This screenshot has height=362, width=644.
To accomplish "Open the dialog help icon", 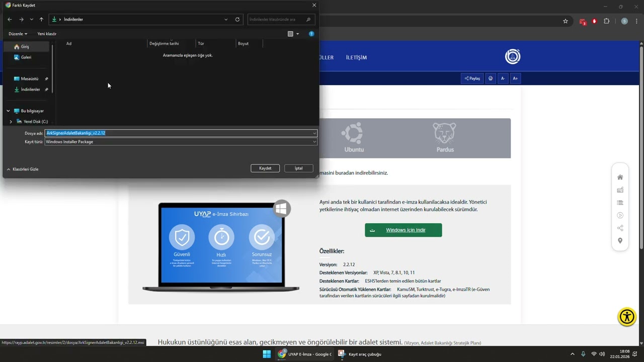I will tap(311, 34).
